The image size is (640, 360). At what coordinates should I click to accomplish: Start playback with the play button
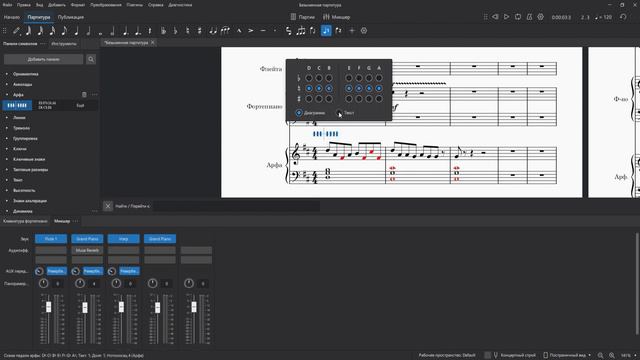[x=506, y=17]
